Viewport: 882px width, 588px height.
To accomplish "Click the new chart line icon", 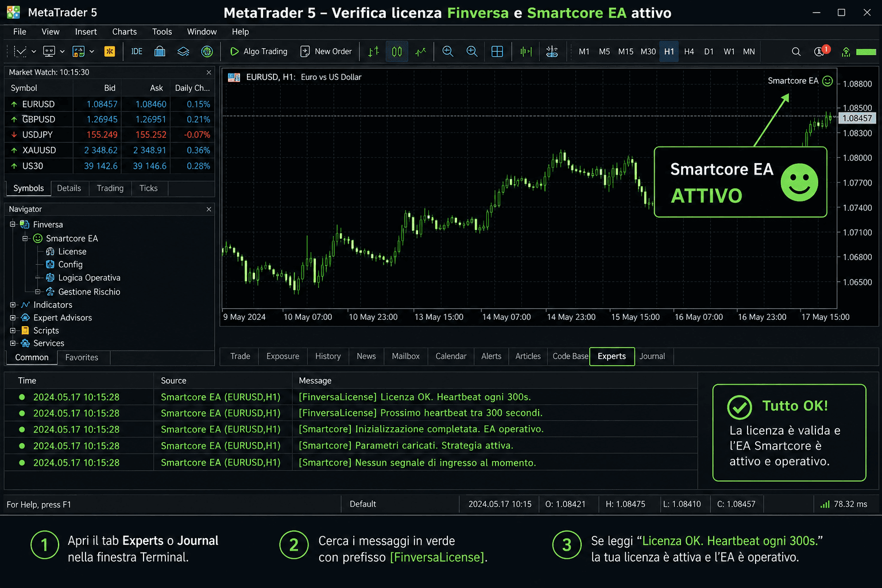I will click(20, 52).
